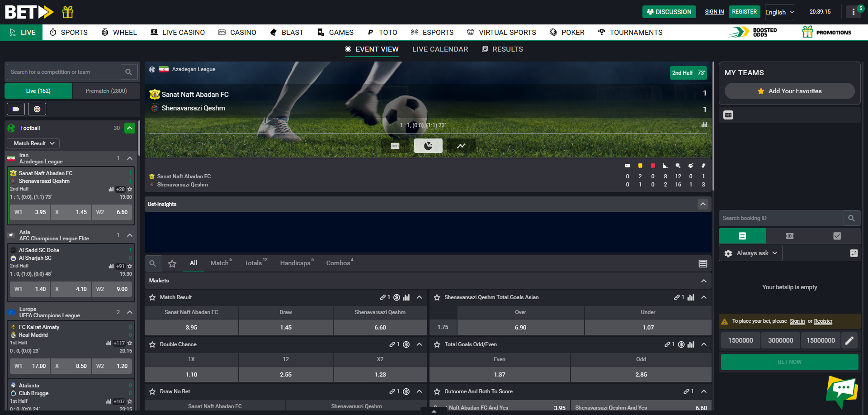Click the market search magnifier icon
This screenshot has height=415, width=868.
coord(153,263)
